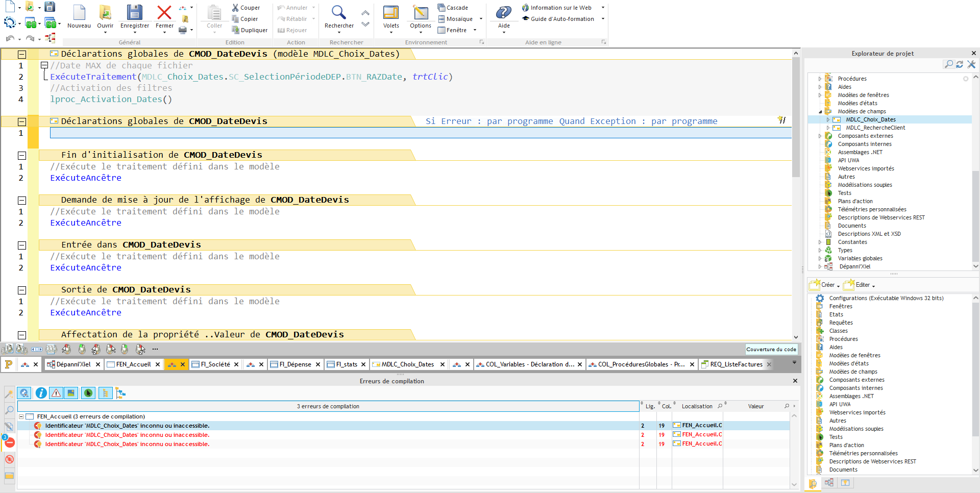This screenshot has width=980, height=493.
Task: Click the red Fermer cross icon
Action: pos(164,13)
